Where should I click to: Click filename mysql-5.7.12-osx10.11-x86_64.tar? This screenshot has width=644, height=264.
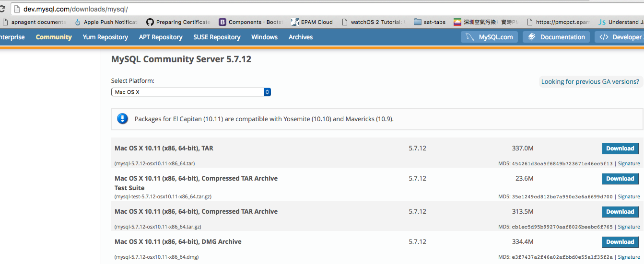(154, 163)
